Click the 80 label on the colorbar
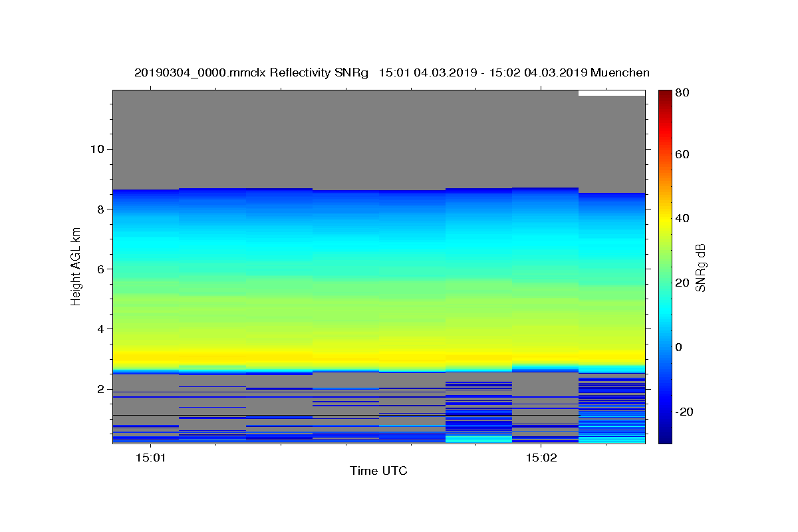 pos(682,92)
